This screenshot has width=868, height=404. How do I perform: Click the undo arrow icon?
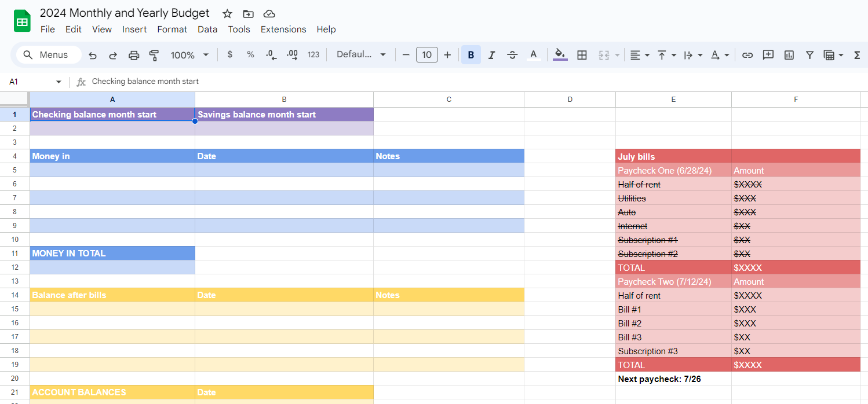click(x=93, y=55)
